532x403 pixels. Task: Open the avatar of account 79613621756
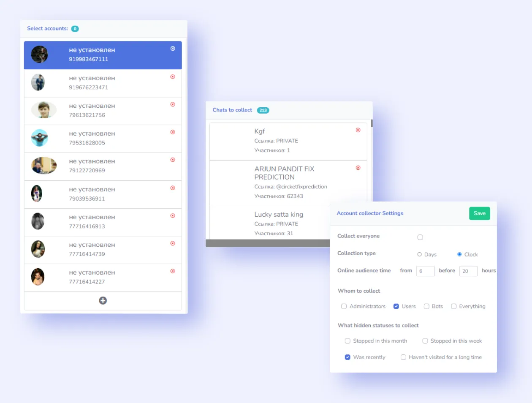pos(43,111)
